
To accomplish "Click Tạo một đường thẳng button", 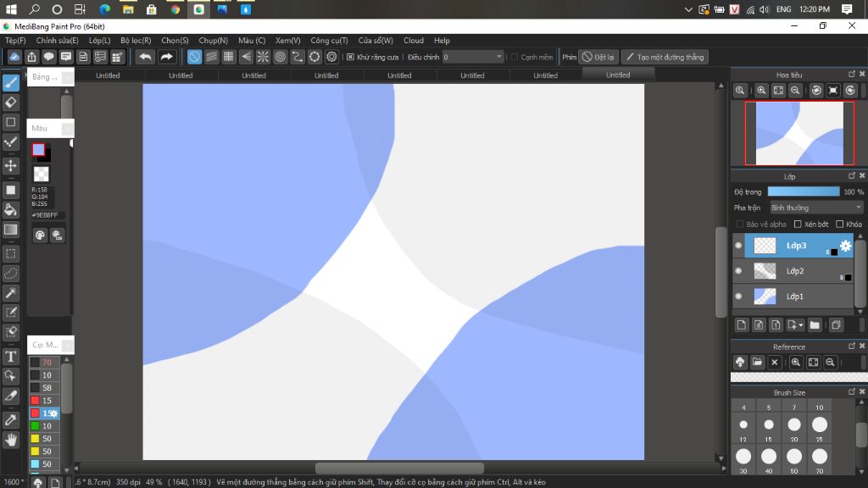I will point(665,57).
